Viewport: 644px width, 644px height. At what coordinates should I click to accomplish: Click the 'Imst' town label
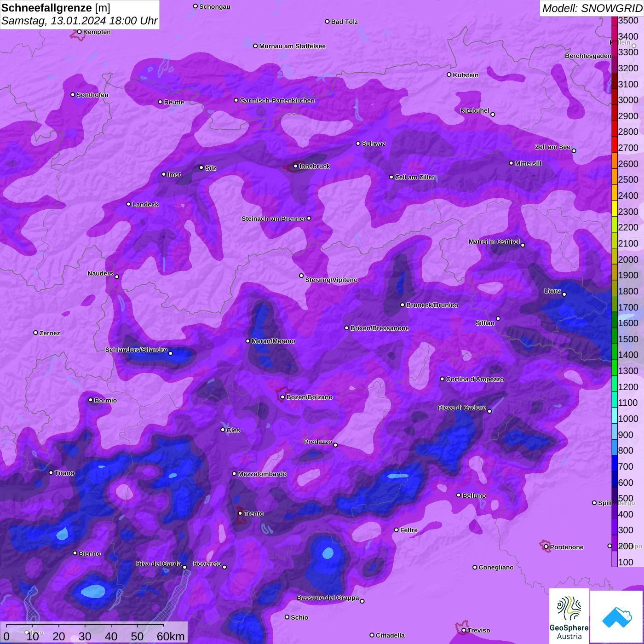click(x=174, y=174)
